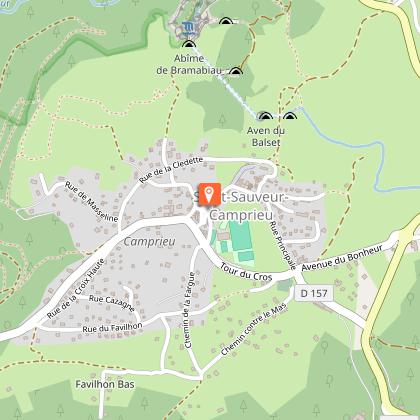
Task: Click the right cave icon near the stream
Action: pos(290,116)
